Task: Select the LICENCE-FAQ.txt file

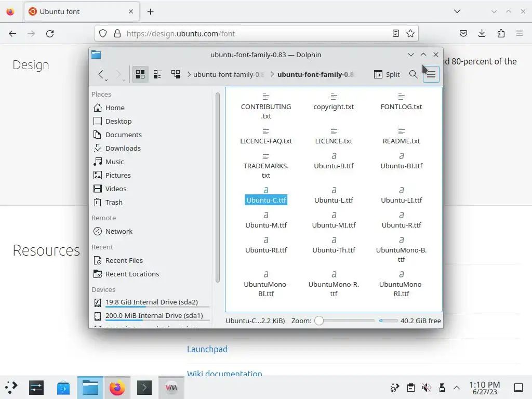Action: (x=266, y=136)
